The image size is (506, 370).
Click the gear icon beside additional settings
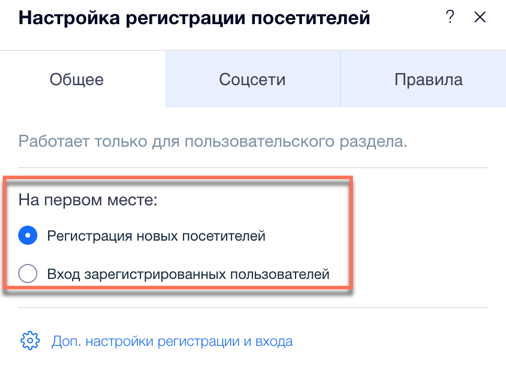[x=30, y=341]
